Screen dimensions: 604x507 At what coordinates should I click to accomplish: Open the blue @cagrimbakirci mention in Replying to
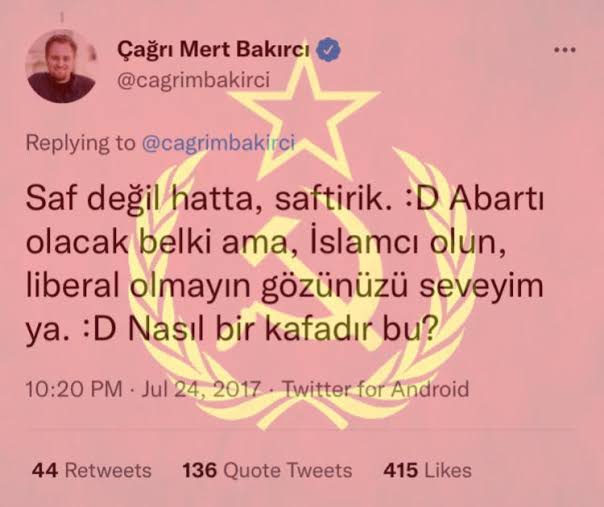[219, 143]
